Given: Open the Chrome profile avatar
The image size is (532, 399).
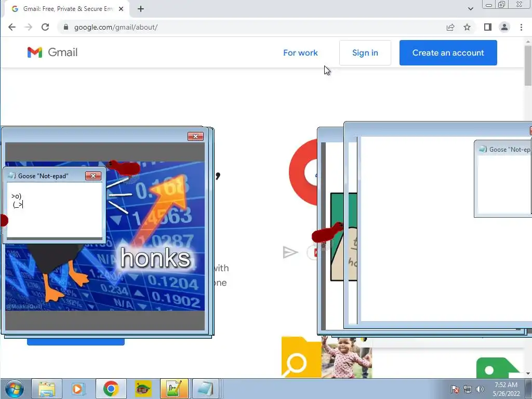Looking at the screenshot, I should click(x=504, y=27).
